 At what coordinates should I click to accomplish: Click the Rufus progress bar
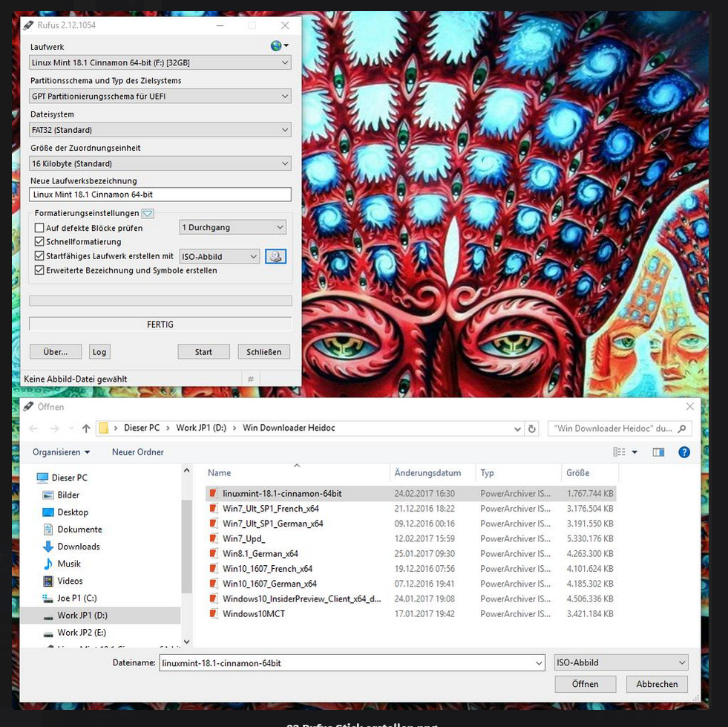(160, 301)
